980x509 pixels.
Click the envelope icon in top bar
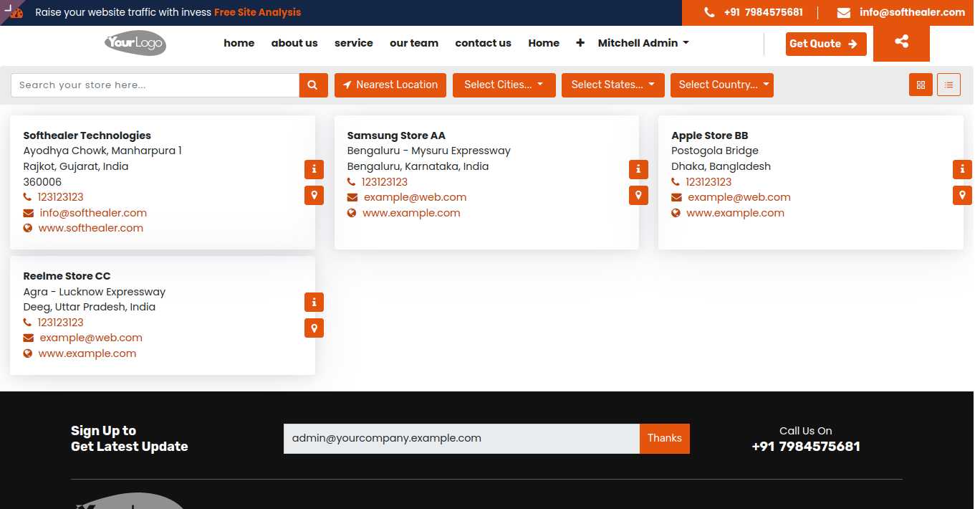click(x=844, y=12)
